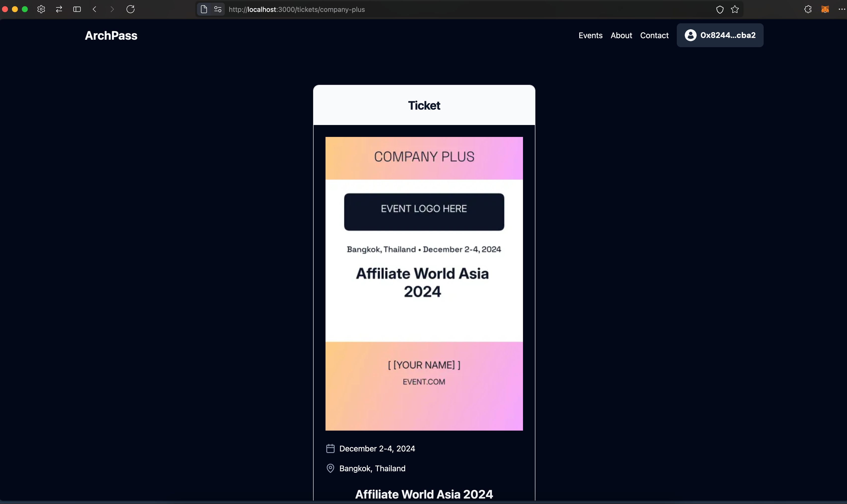The image size is (847, 504).
Task: Open the browser three-dot menu
Action: 842,9
